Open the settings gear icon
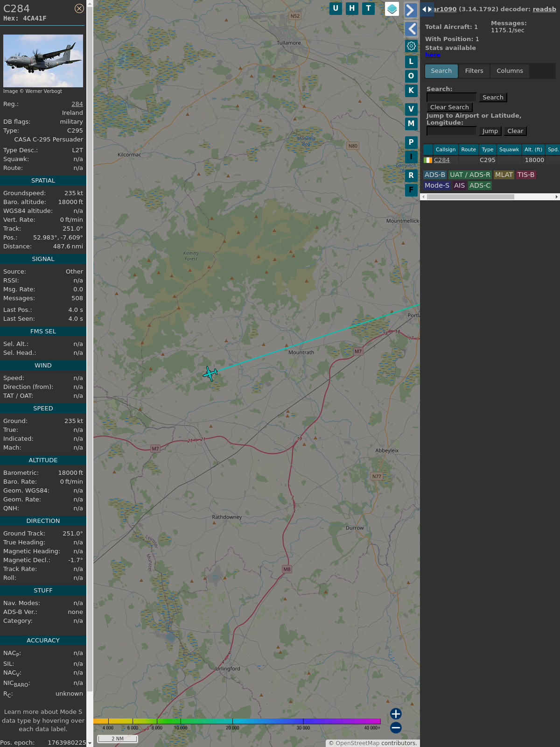 coord(411,46)
